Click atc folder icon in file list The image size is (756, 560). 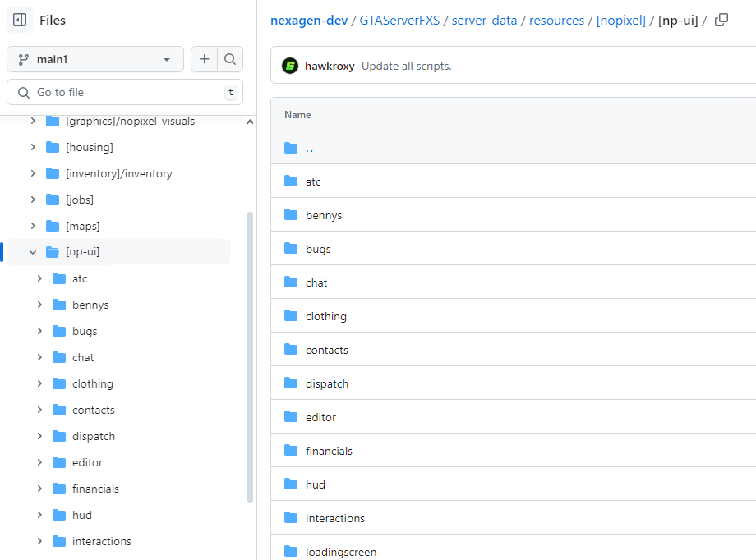[x=291, y=181]
